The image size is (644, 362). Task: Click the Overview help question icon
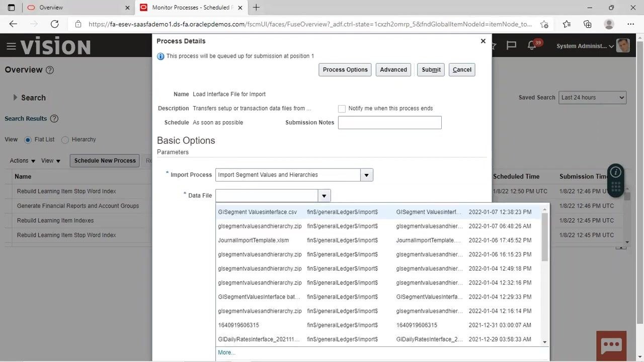click(50, 70)
